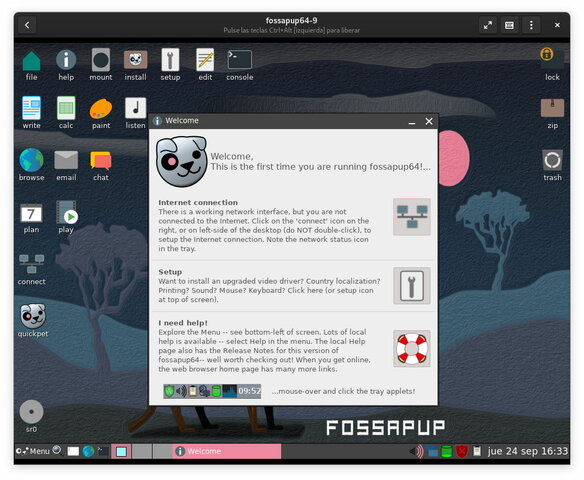Screen dimensions: 584x480
Task: Click the taskbar search magnifier icon
Action: pos(57,451)
